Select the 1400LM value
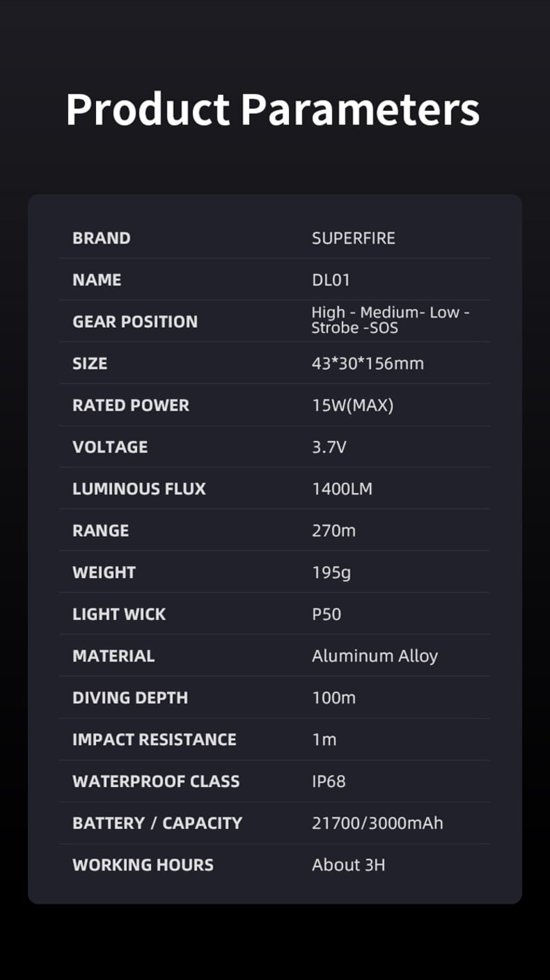Image resolution: width=550 pixels, height=980 pixels. [342, 489]
